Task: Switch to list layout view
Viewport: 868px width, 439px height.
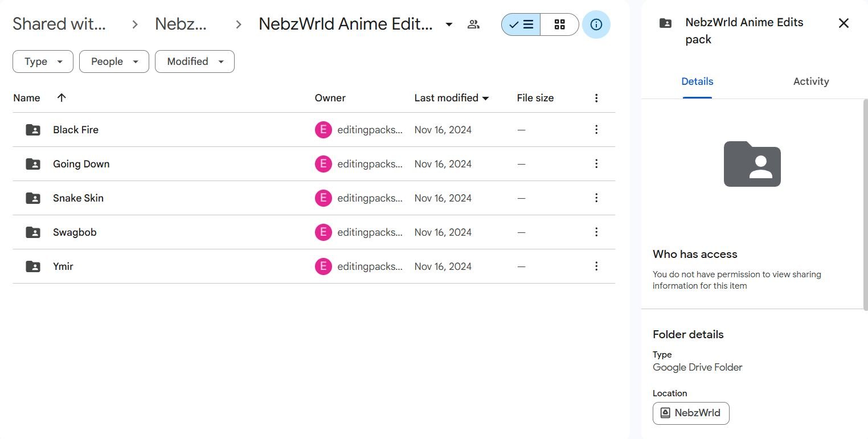Action: click(x=521, y=24)
